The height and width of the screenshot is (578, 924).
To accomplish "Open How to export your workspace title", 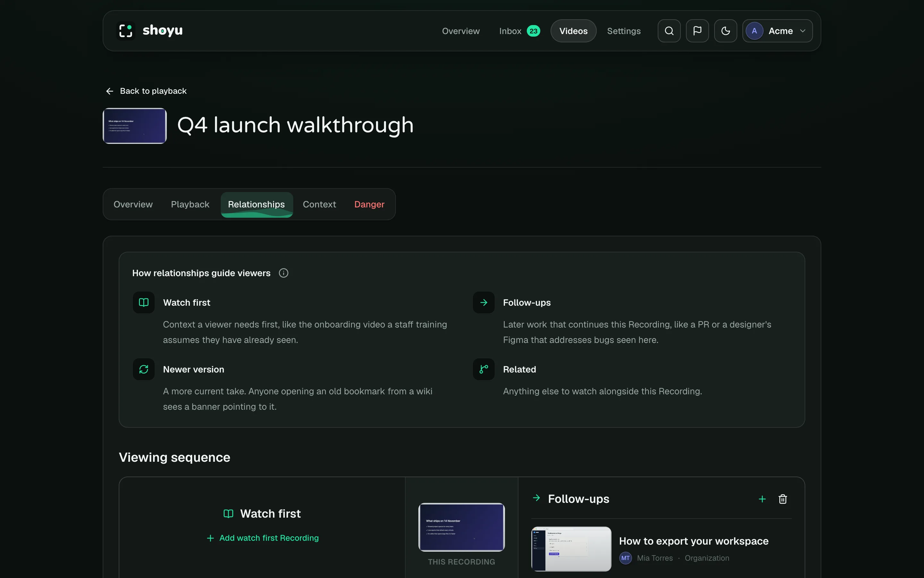I will pos(693,541).
